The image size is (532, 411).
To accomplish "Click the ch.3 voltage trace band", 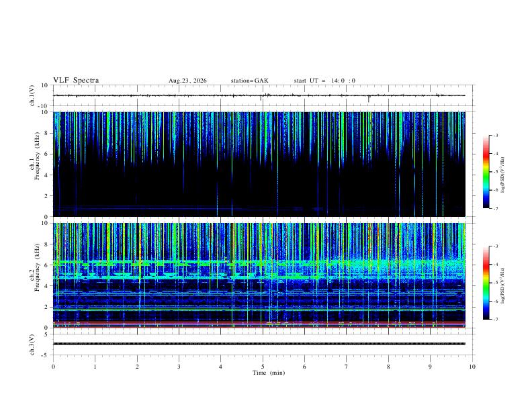I will click(x=259, y=344).
